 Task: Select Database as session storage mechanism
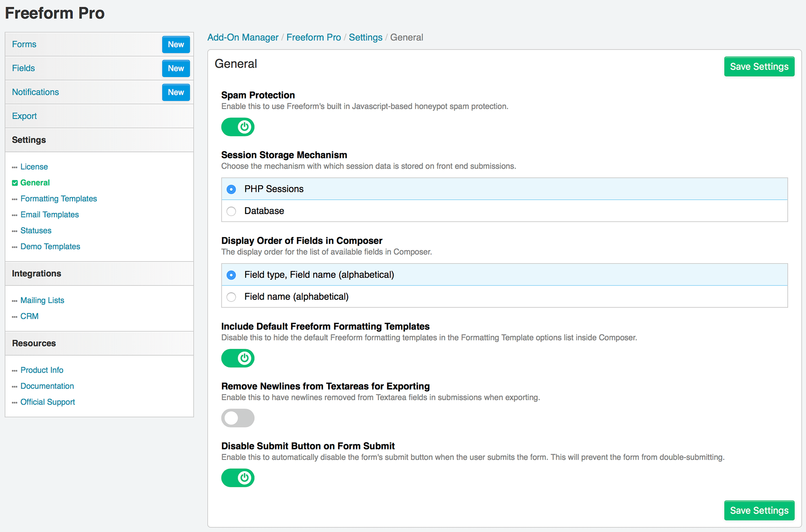coord(231,211)
